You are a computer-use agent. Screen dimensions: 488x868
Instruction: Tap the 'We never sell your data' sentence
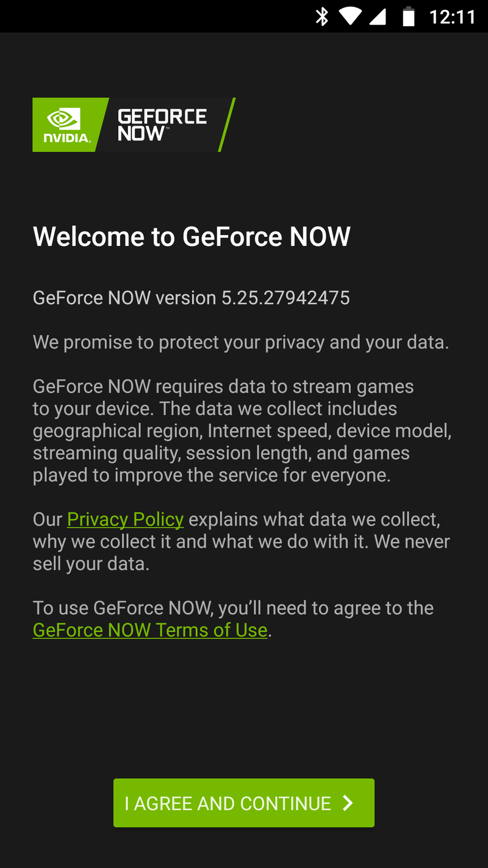[244, 552]
